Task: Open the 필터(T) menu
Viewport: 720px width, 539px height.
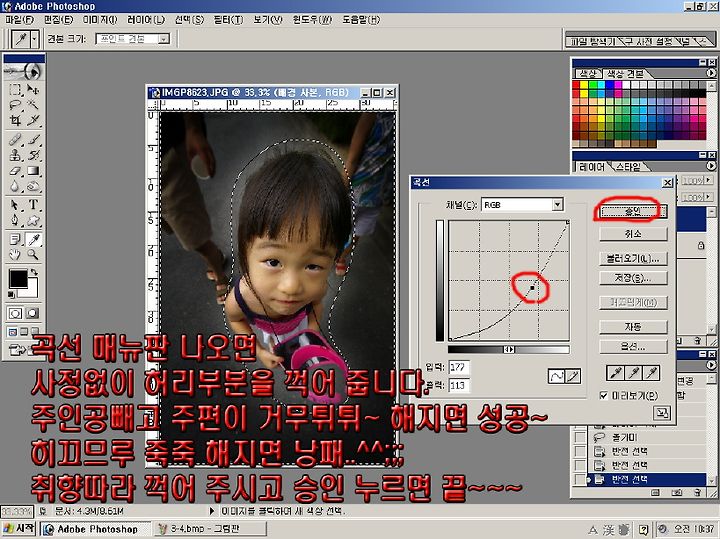Action: pos(228,20)
